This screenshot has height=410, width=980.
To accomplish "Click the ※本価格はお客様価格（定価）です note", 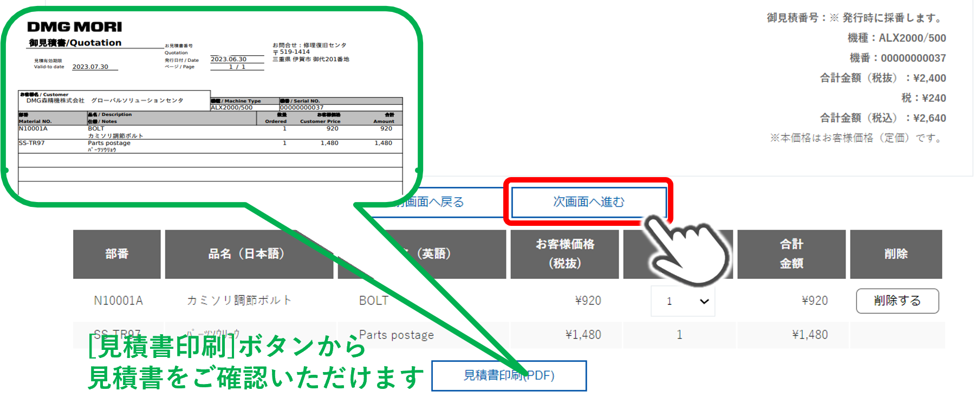I will [857, 138].
